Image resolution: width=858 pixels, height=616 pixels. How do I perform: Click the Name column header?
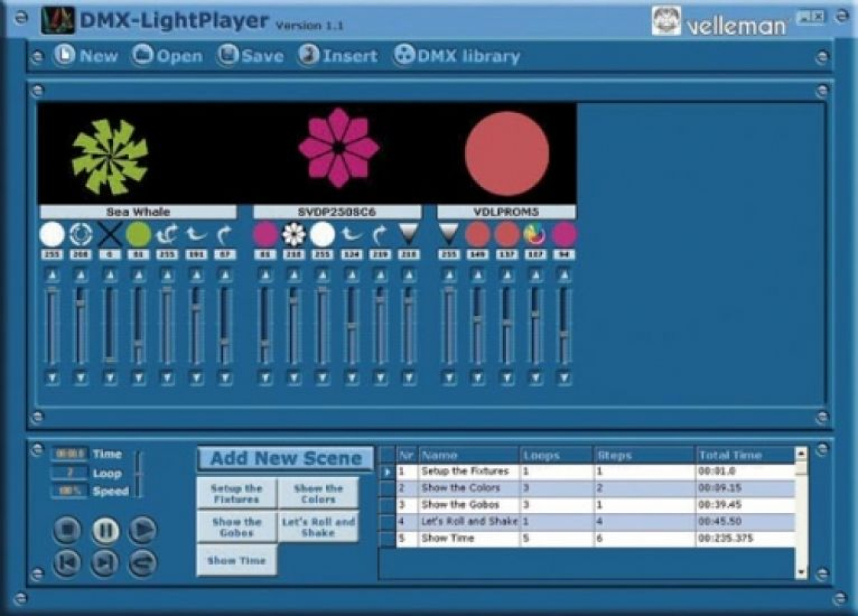[x=469, y=455]
